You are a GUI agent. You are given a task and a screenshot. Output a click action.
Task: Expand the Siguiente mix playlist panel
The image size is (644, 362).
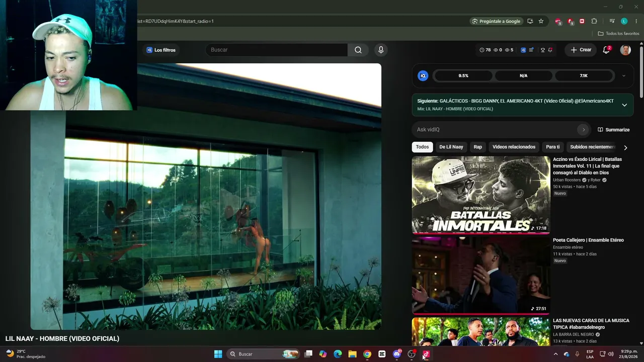(624, 105)
